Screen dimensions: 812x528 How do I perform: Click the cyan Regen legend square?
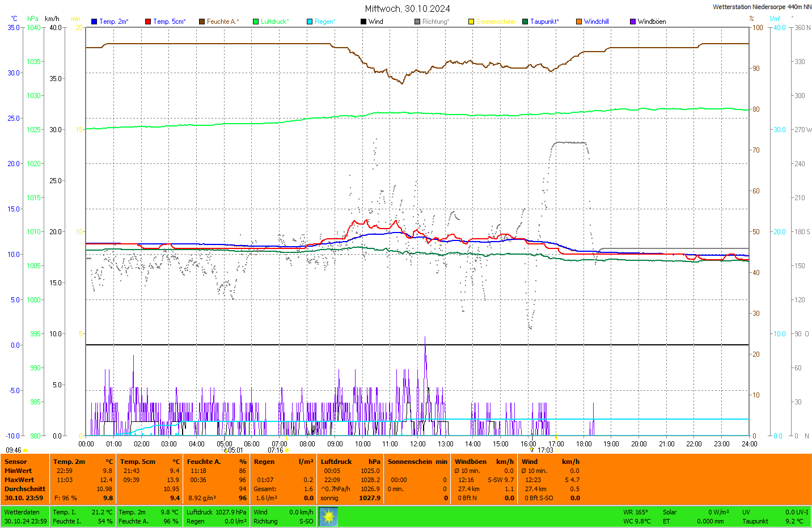pos(310,22)
